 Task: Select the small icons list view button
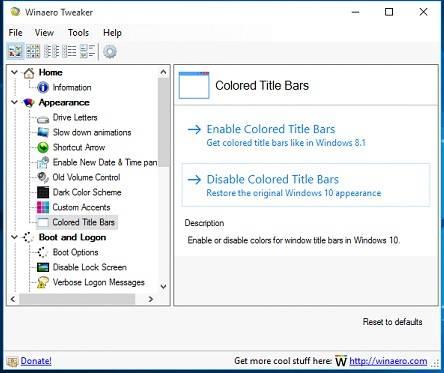[x=52, y=51]
